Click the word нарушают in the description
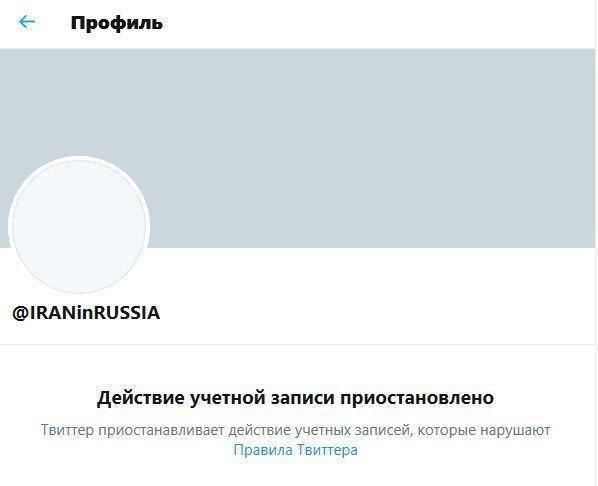Viewport: 598px width, 486px height. pyautogui.click(x=515, y=431)
